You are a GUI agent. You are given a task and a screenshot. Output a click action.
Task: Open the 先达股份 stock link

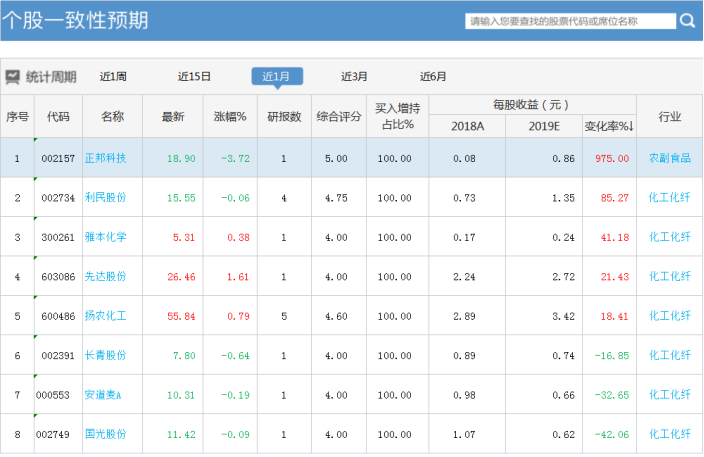pyautogui.click(x=106, y=277)
